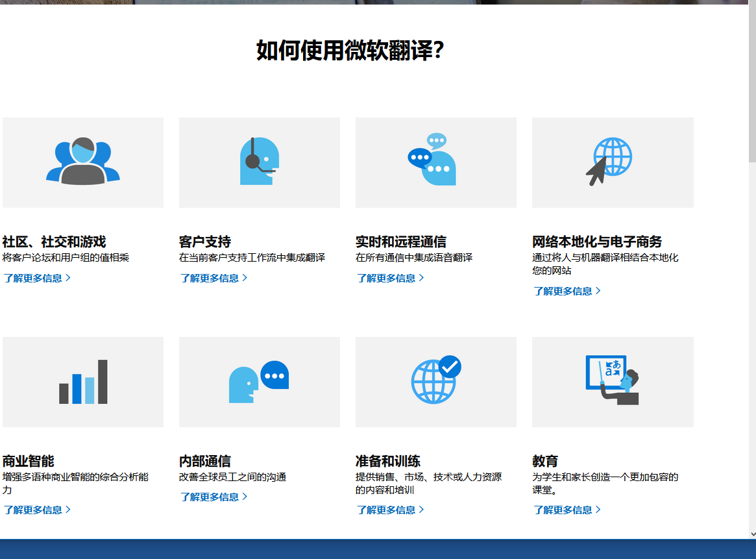
Task: Click description 通过将人与机器翻译相结合本地化您的网站
Action: click(605, 264)
